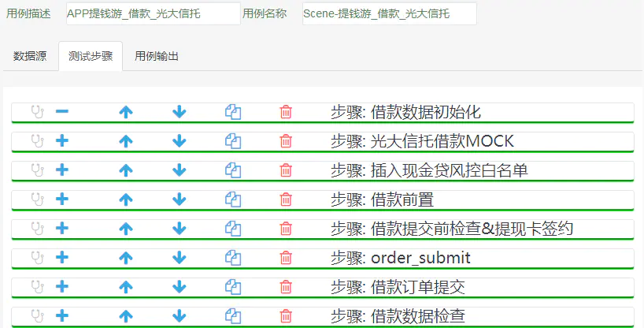The image size is (644, 328).
Task: Expand the 借款订单提交 step
Action: (62, 287)
